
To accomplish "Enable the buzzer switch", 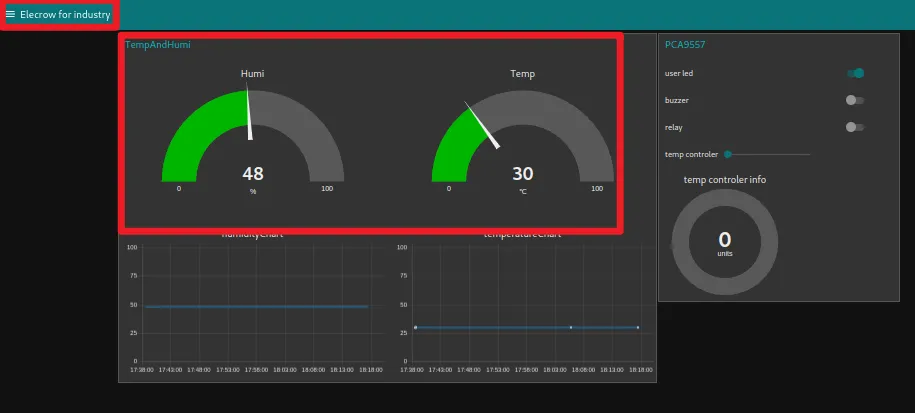I will coord(855,100).
